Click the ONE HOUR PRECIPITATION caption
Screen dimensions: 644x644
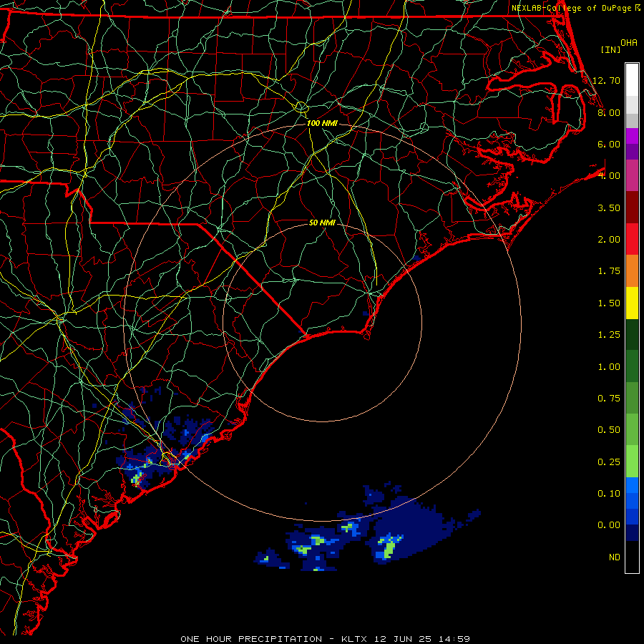click(x=251, y=639)
